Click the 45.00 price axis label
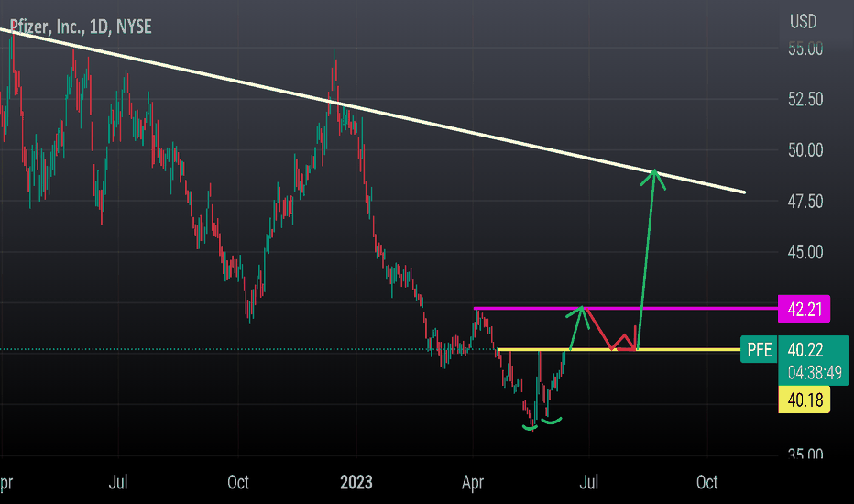854x504 pixels. click(805, 252)
